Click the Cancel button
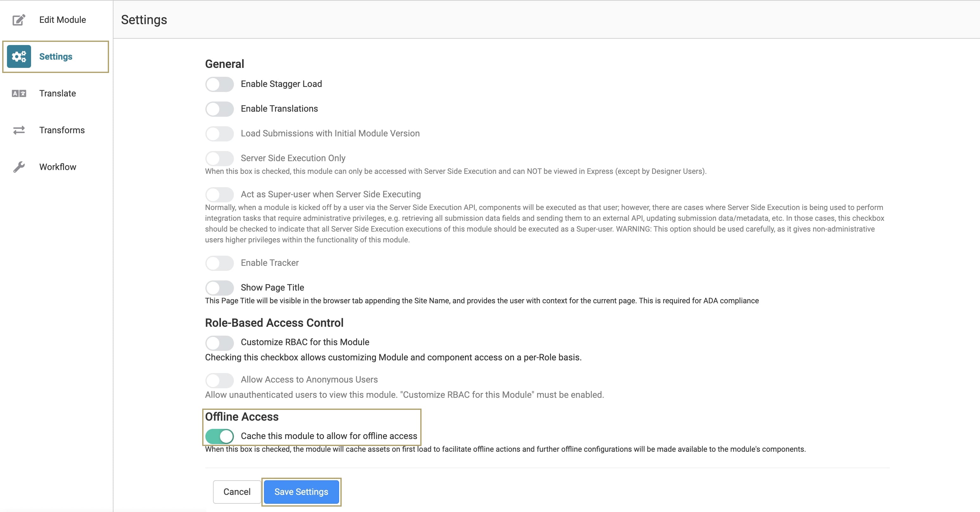980x512 pixels. 237,492
